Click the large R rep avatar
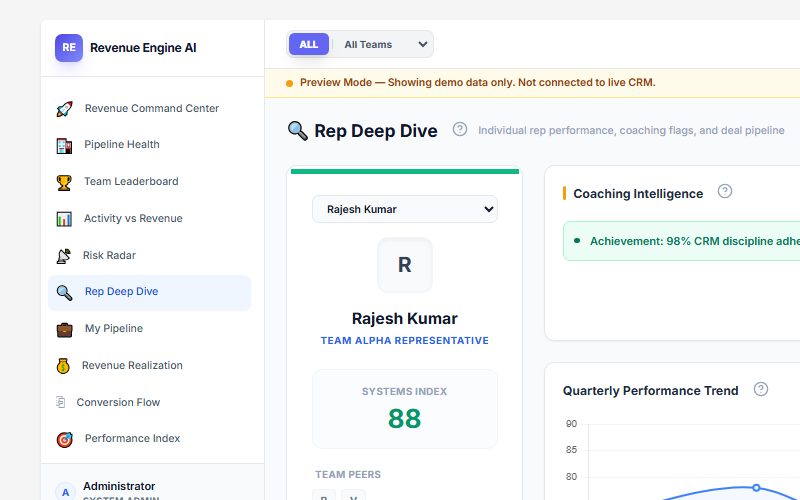The height and width of the screenshot is (500, 800). [x=405, y=265]
